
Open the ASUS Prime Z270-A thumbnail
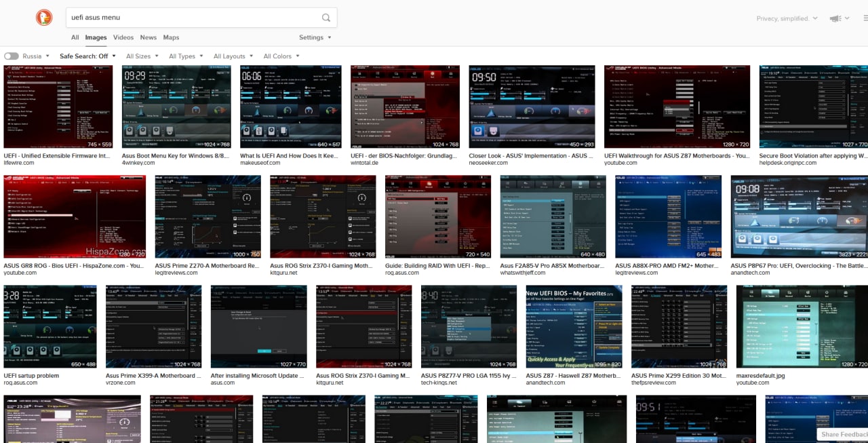click(x=208, y=216)
